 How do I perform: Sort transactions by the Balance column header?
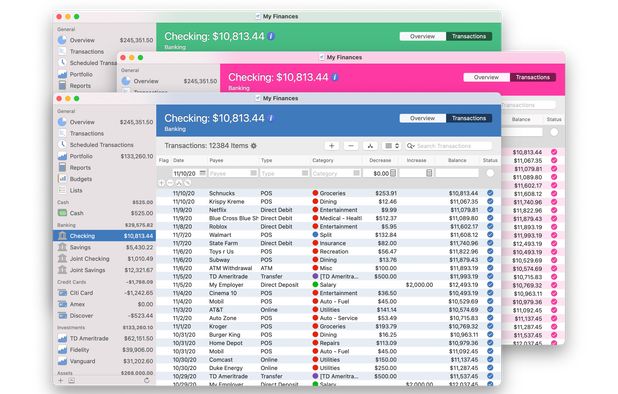pos(457,160)
